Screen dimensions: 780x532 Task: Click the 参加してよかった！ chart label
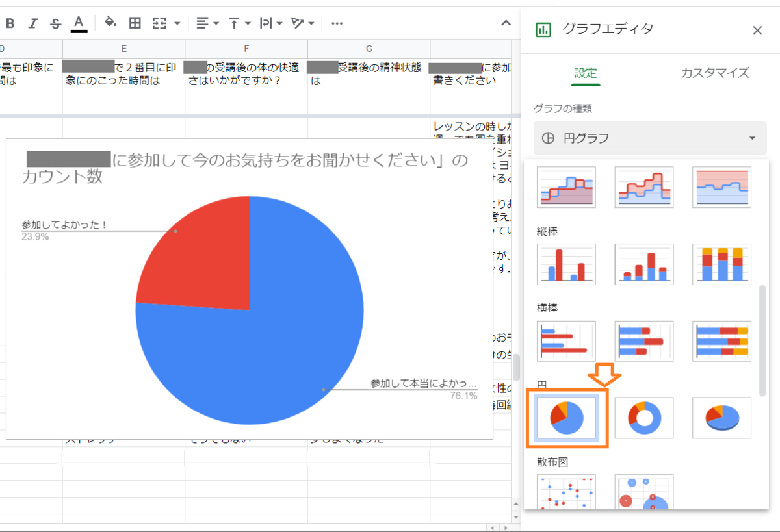tap(64, 225)
